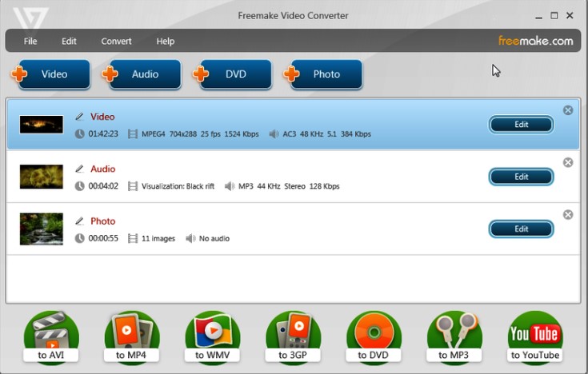Click the clock icon beside 00:04:02
This screenshot has width=588, height=374.
(79, 186)
